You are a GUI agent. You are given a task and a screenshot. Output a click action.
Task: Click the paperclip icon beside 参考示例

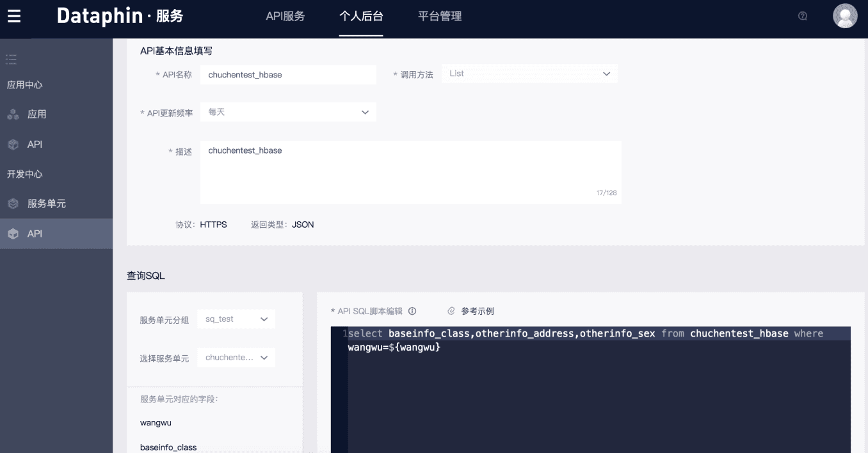[x=451, y=311]
